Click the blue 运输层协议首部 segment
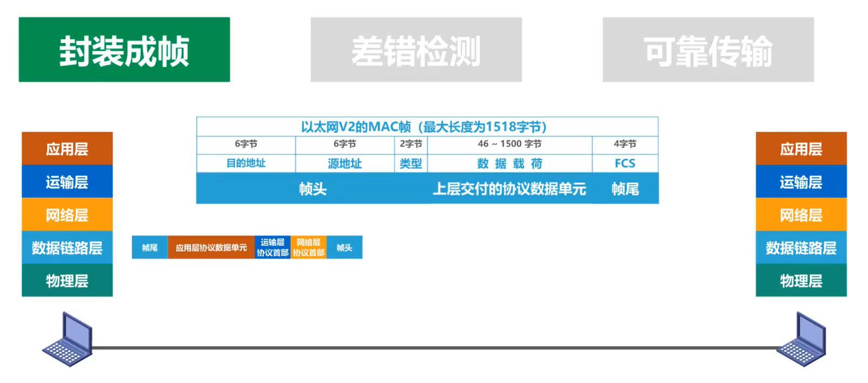The image size is (868, 383). tap(273, 247)
